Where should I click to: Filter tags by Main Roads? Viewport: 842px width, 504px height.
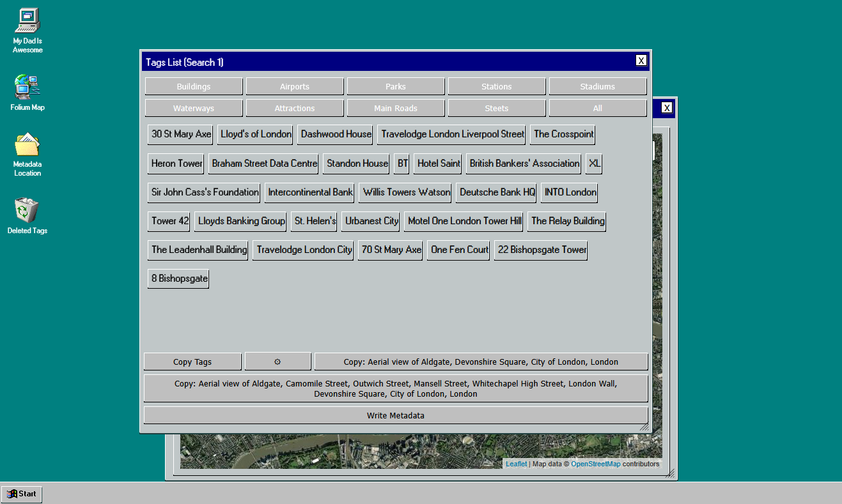click(x=396, y=108)
